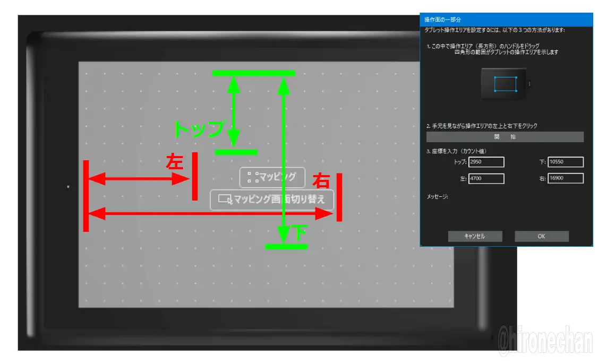Grab the top-left handle of blue rectangle

[494, 77]
